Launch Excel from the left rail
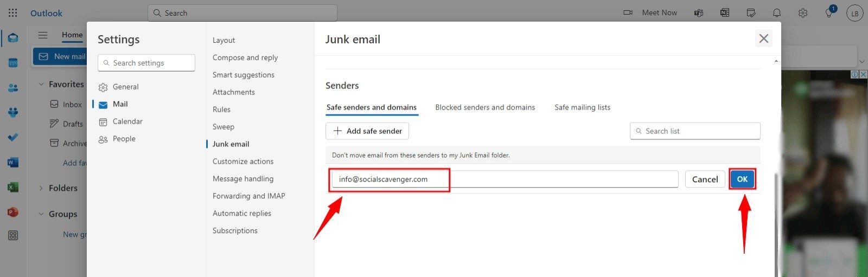The width and height of the screenshot is (868, 277). point(13,187)
